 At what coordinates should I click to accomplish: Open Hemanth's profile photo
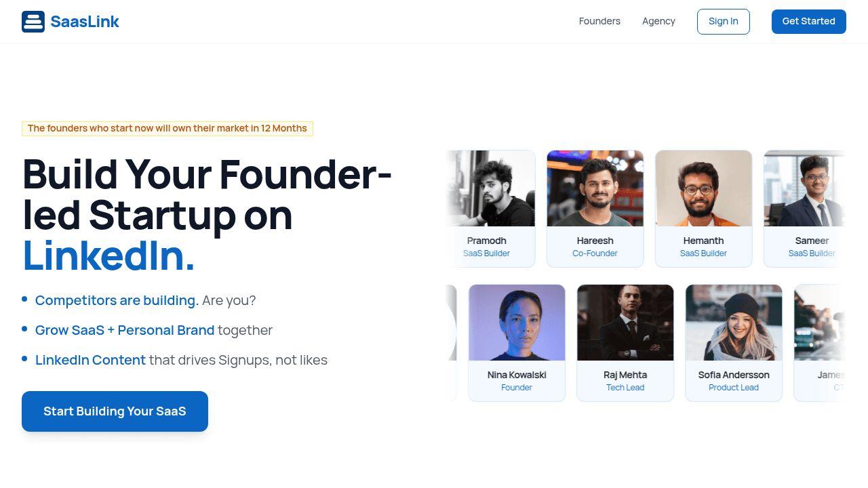(x=703, y=188)
